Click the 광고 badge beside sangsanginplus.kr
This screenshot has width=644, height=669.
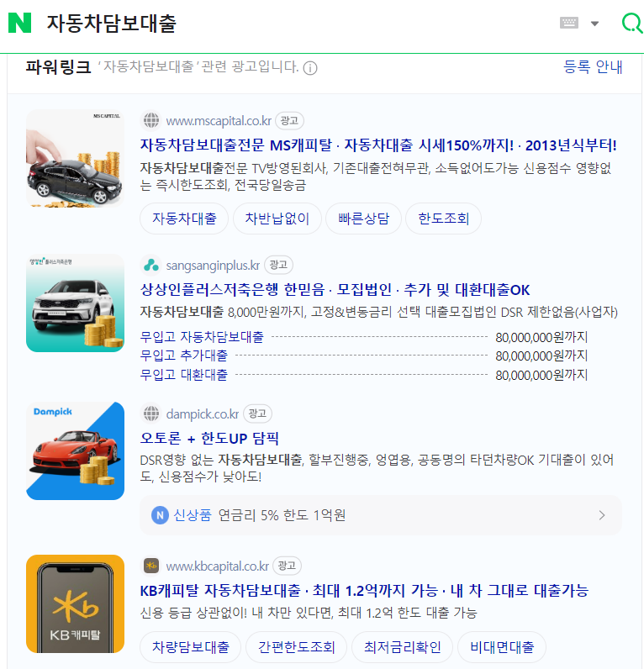[x=278, y=265]
